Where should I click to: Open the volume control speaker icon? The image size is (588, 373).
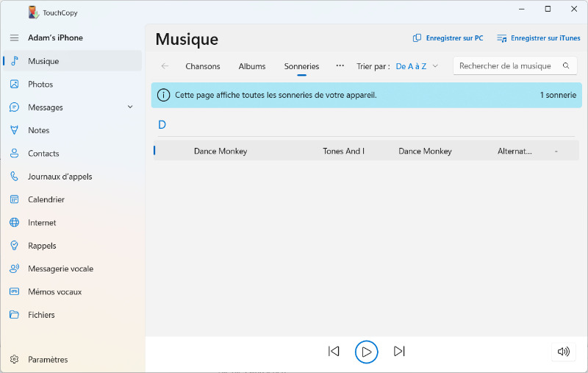point(563,352)
